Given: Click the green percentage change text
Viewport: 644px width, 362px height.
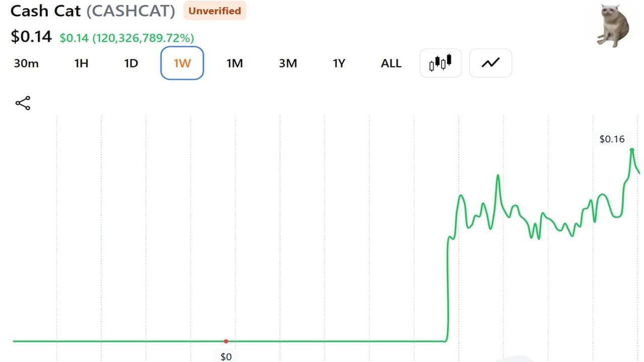Looking at the screenshot, I should click(x=127, y=38).
